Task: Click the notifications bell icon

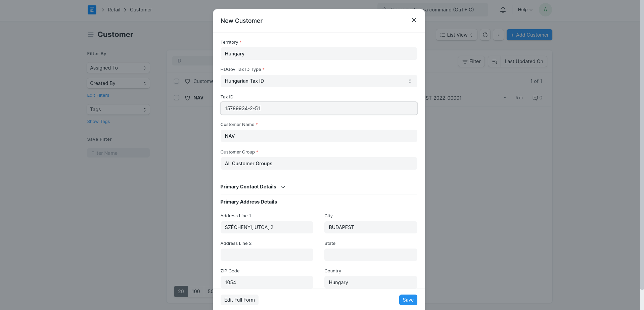Action: [503, 10]
